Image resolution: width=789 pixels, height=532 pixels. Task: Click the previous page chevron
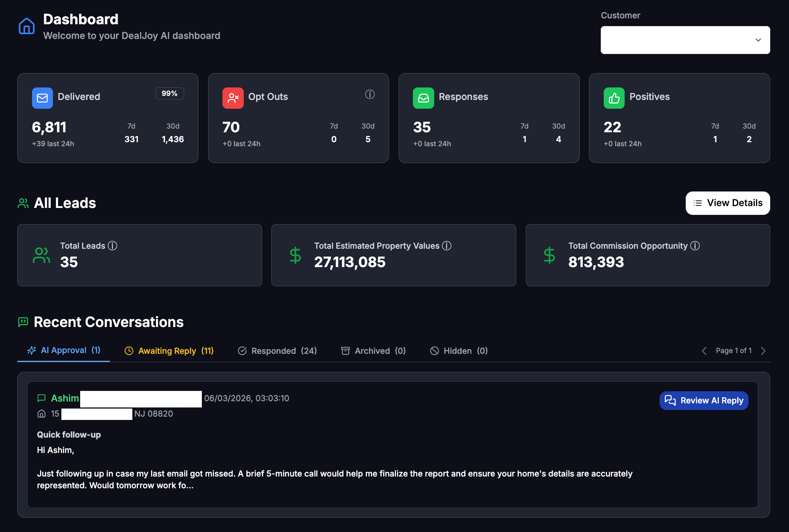tap(704, 351)
